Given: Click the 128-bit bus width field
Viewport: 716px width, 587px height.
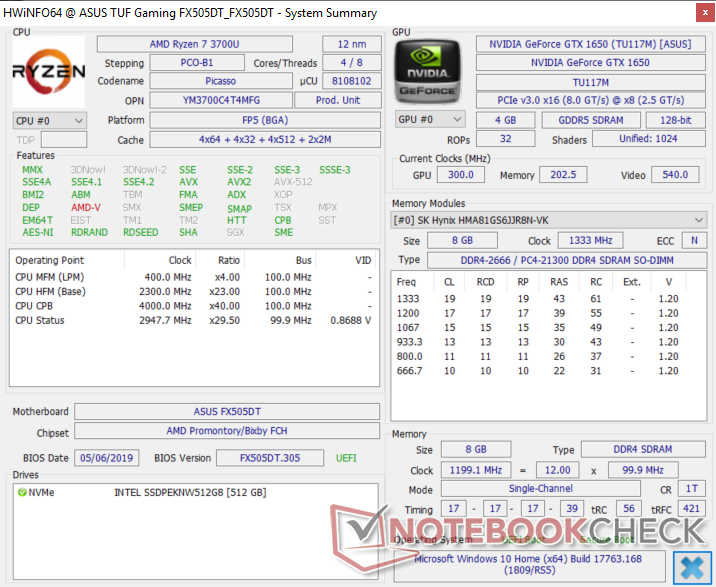Looking at the screenshot, I should click(675, 120).
